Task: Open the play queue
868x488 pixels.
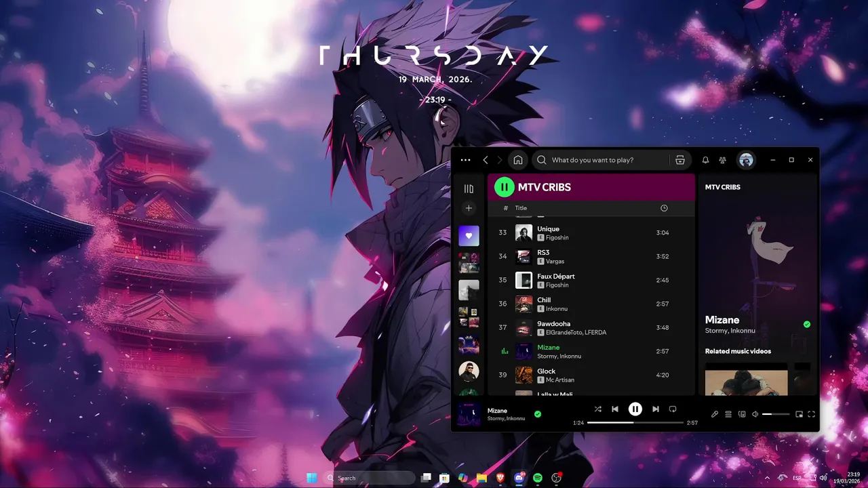Action: tap(728, 414)
